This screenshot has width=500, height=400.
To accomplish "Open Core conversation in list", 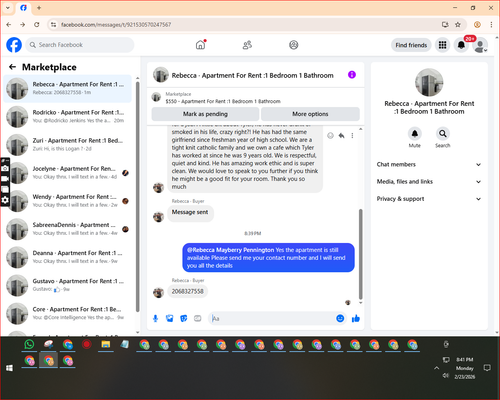I will 68,313.
